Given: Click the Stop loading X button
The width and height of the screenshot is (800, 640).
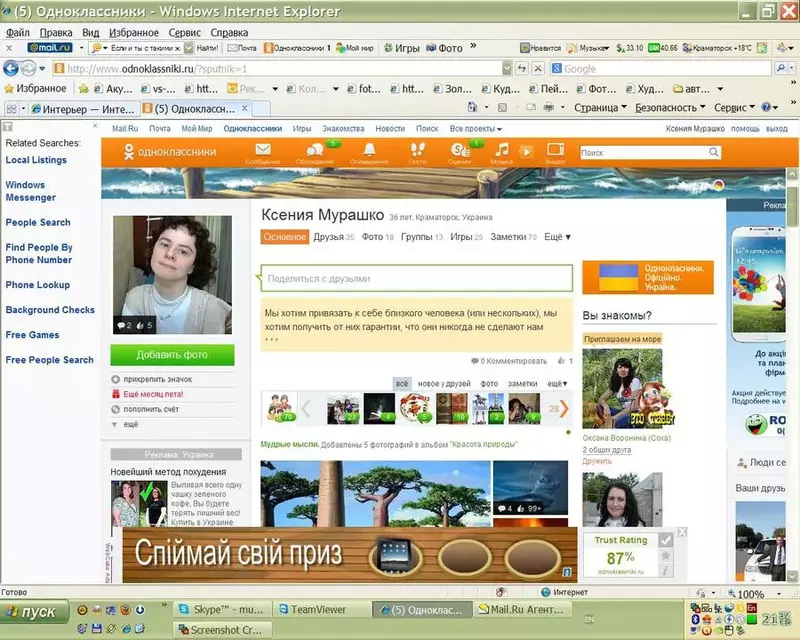Looking at the screenshot, I should (538, 68).
